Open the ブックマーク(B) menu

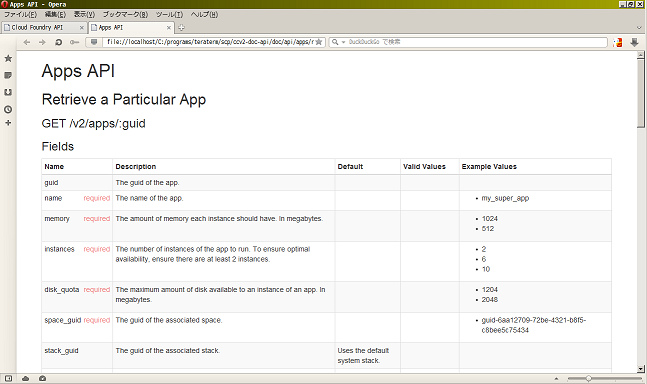click(x=125, y=14)
